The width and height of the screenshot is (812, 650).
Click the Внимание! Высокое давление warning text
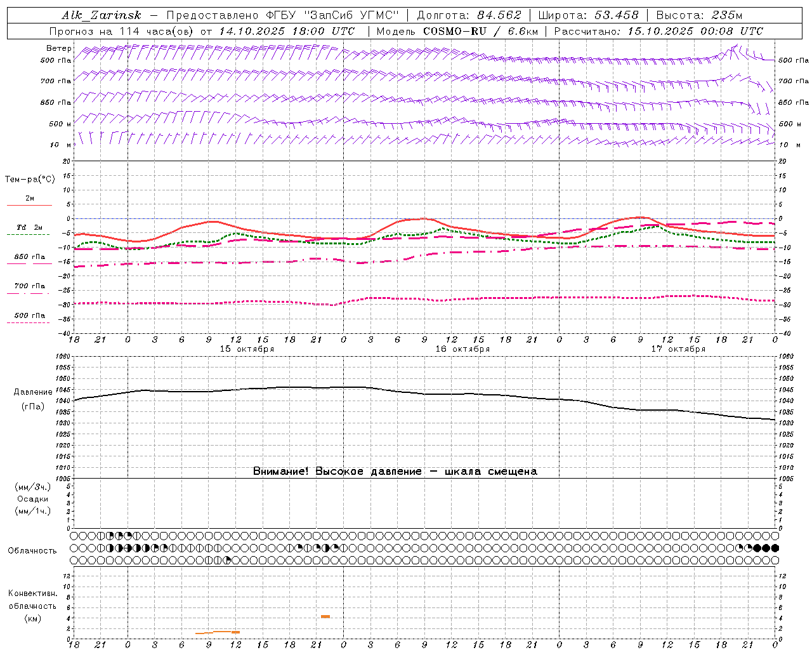tap(395, 472)
